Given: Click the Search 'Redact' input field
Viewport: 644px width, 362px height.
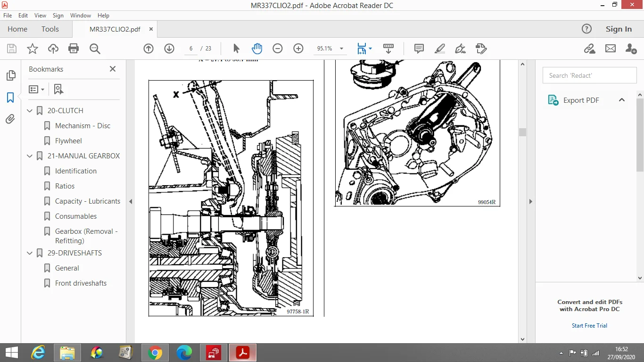Looking at the screenshot, I should 590,75.
